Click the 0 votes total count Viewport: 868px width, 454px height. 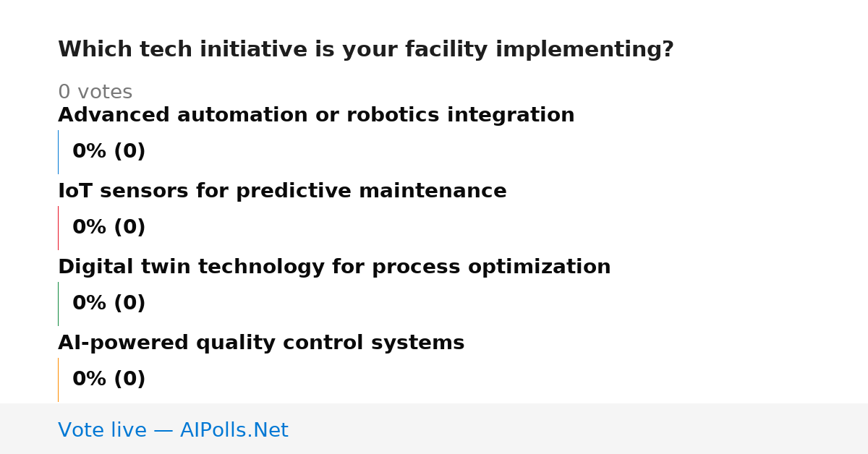pyautogui.click(x=95, y=93)
